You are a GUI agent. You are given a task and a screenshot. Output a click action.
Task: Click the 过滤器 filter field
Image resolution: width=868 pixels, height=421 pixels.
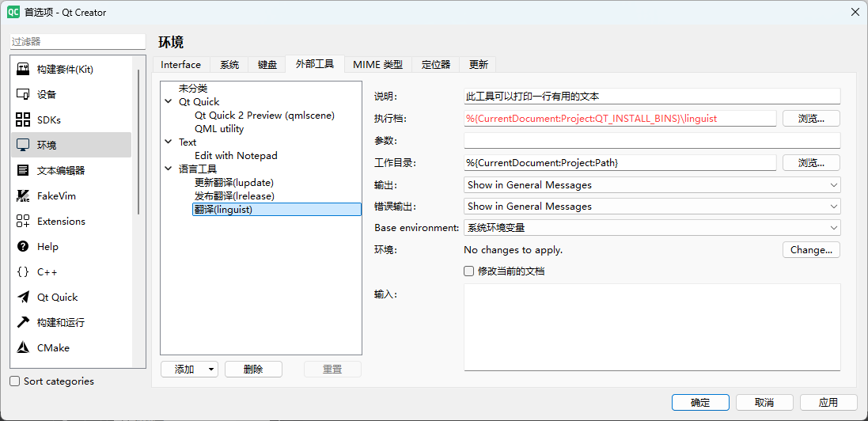point(78,41)
